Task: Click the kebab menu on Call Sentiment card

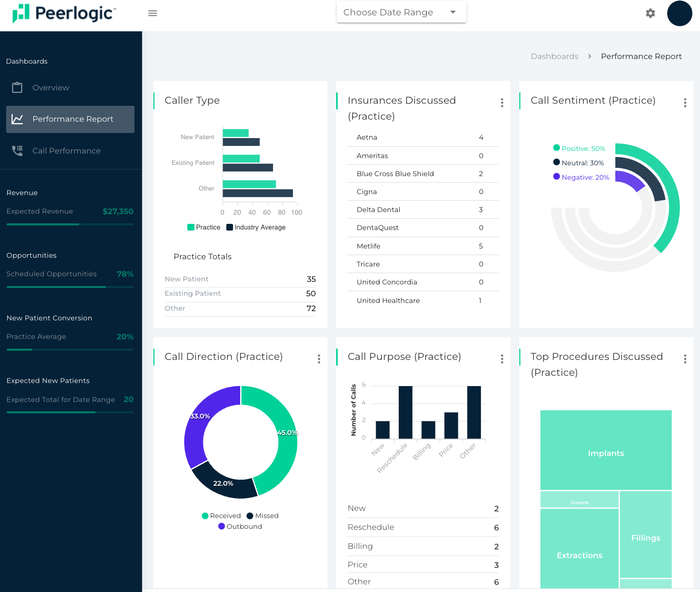Action: pyautogui.click(x=685, y=103)
